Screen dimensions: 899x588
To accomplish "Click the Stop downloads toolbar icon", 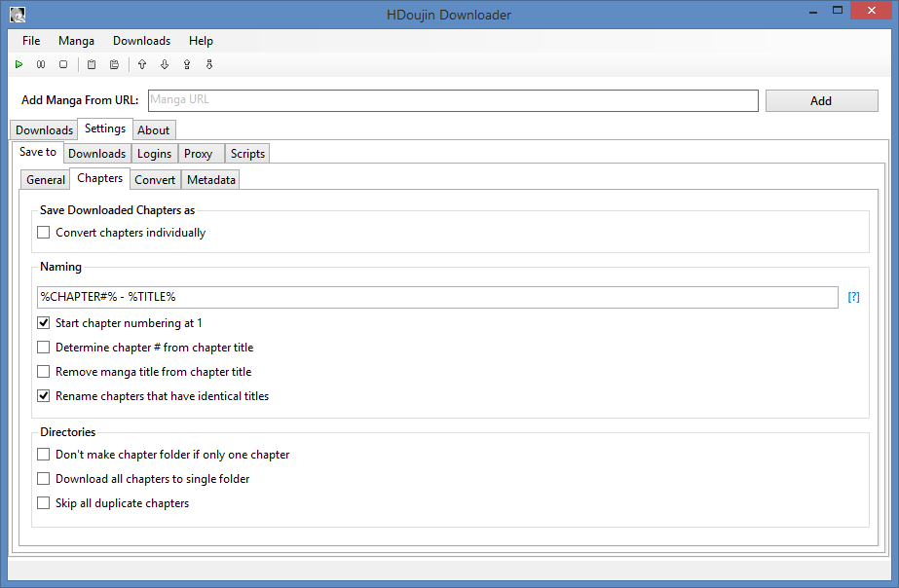I will point(63,64).
